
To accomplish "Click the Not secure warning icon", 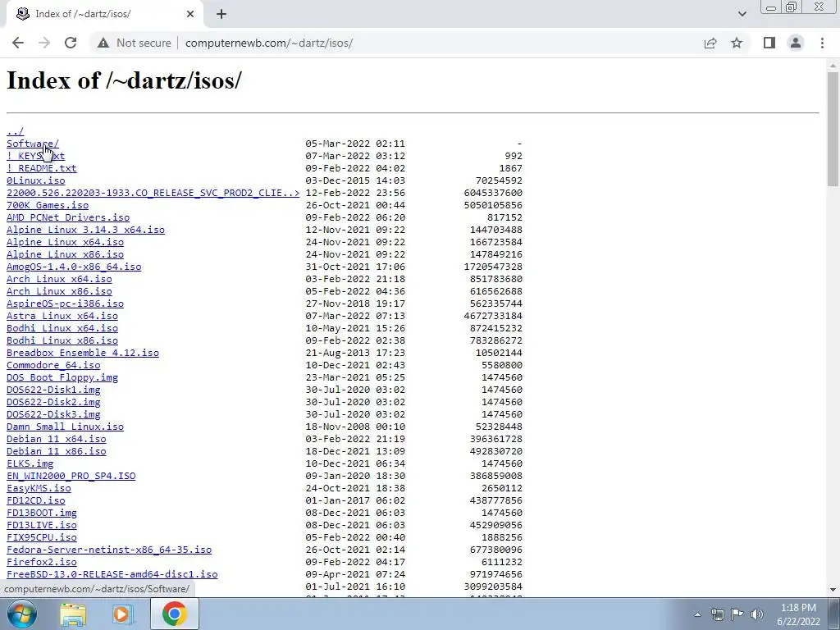I will click(103, 43).
